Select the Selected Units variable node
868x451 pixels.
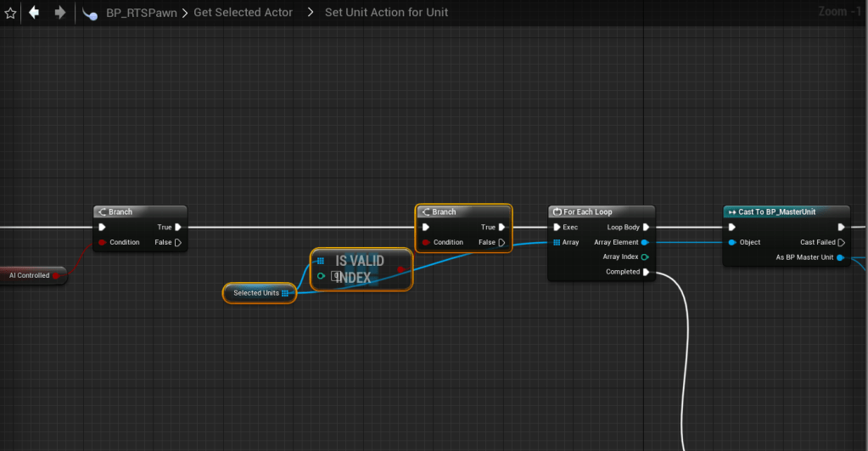click(256, 293)
